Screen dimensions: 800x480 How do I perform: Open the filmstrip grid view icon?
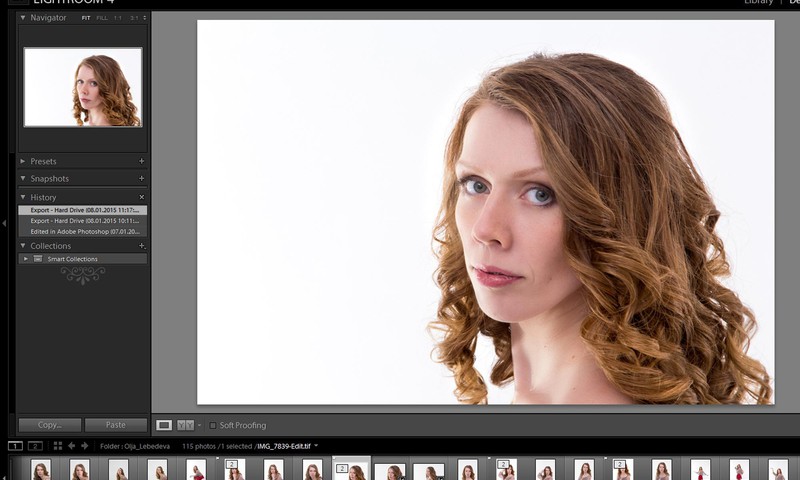tap(57, 446)
